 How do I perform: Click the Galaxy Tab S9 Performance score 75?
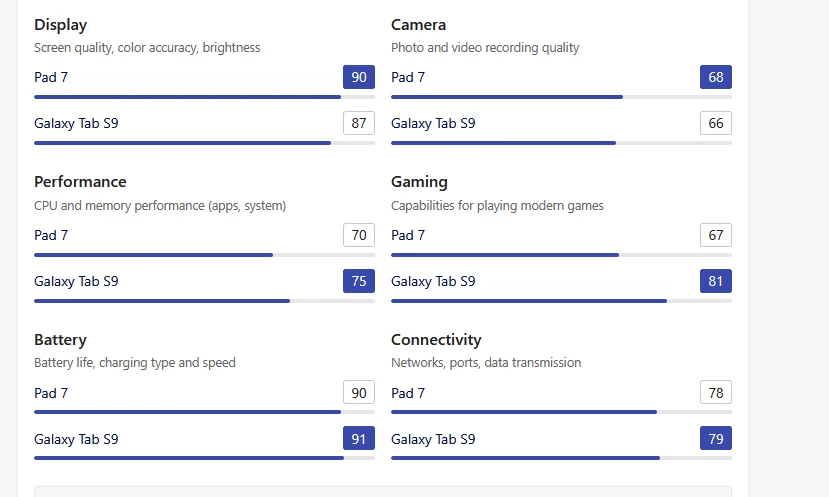click(359, 281)
